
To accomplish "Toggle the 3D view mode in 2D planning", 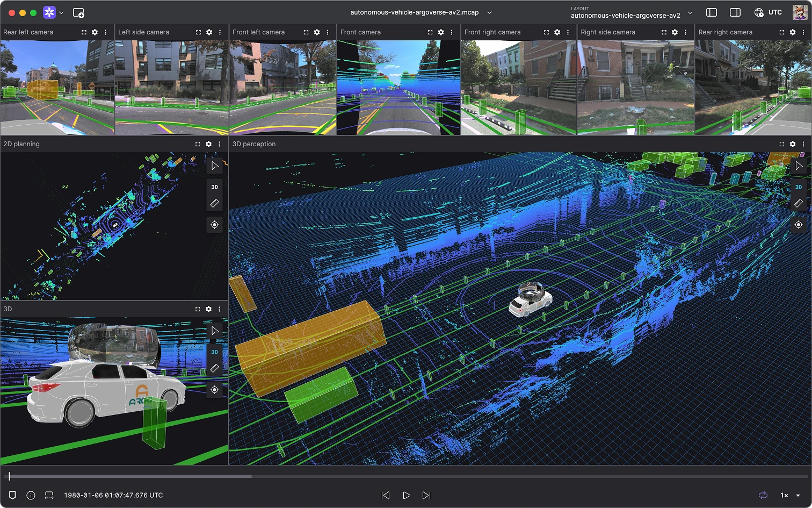I will coord(214,187).
